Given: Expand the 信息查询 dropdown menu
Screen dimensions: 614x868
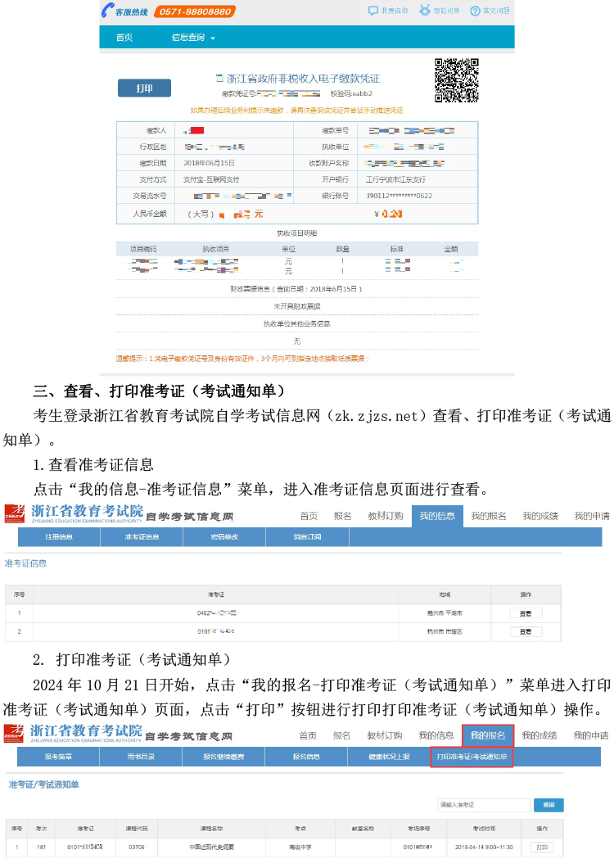Looking at the screenshot, I should point(192,38).
